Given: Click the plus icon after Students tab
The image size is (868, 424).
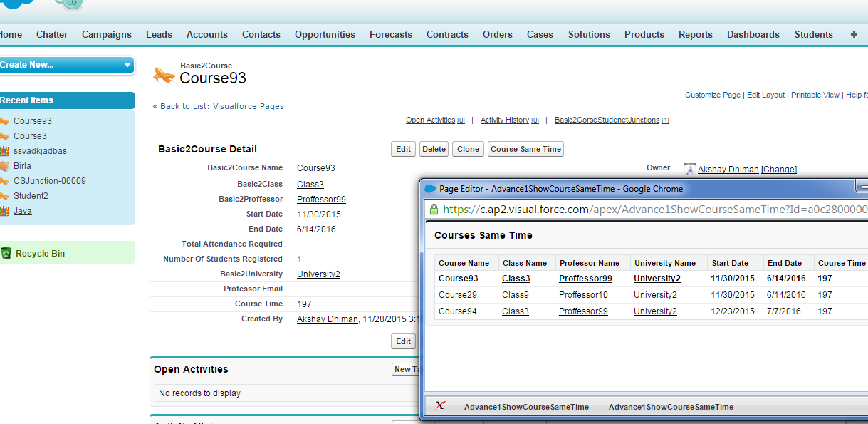Looking at the screenshot, I should click(854, 34).
